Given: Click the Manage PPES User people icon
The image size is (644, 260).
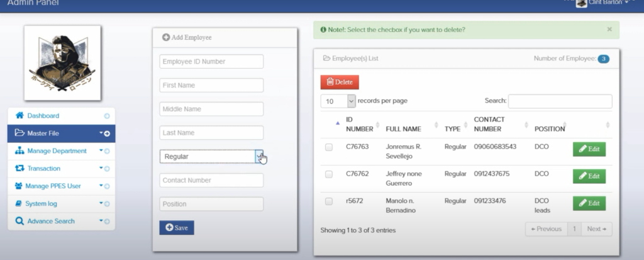Looking at the screenshot, I should point(18,186).
